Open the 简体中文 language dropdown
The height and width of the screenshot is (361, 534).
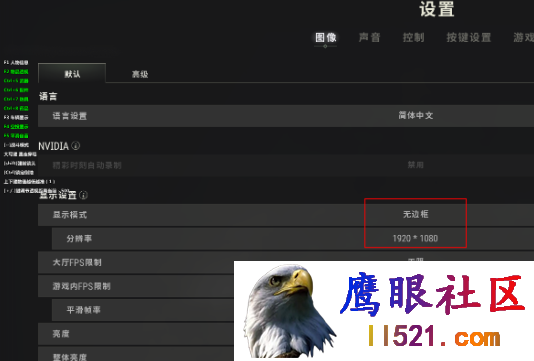coord(415,115)
